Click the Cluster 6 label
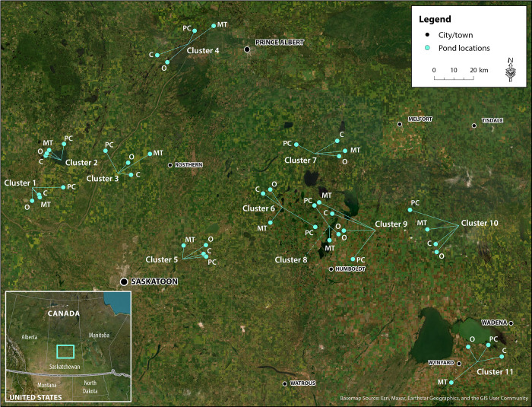Viewport: 532px width, 407px height. tap(258, 208)
